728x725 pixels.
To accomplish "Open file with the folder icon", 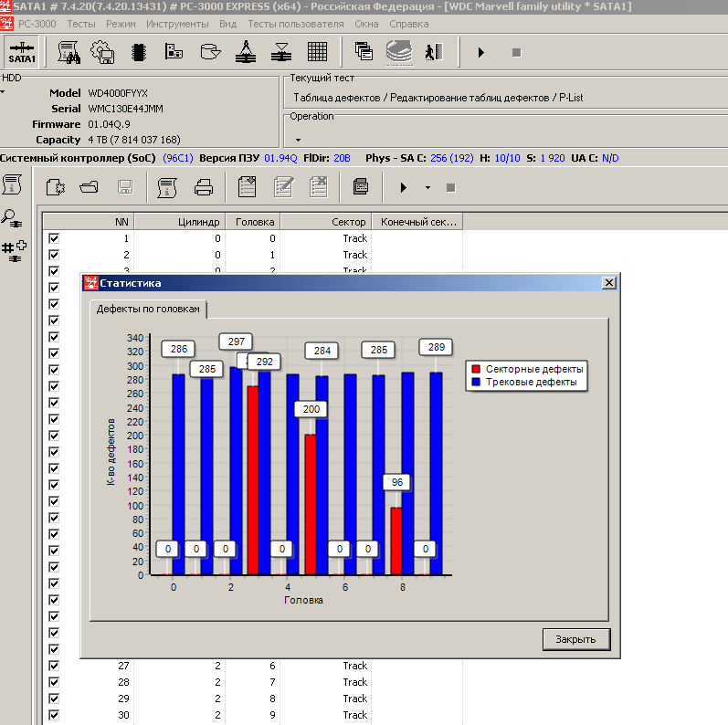I will pyautogui.click(x=89, y=188).
